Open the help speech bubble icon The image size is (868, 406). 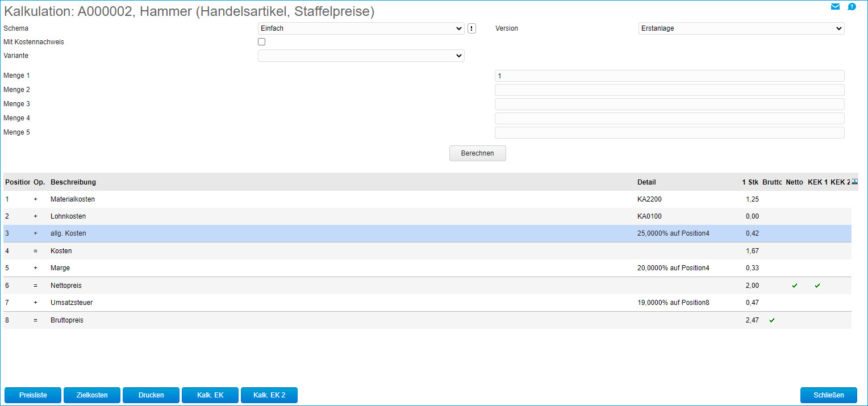pyautogui.click(x=852, y=7)
